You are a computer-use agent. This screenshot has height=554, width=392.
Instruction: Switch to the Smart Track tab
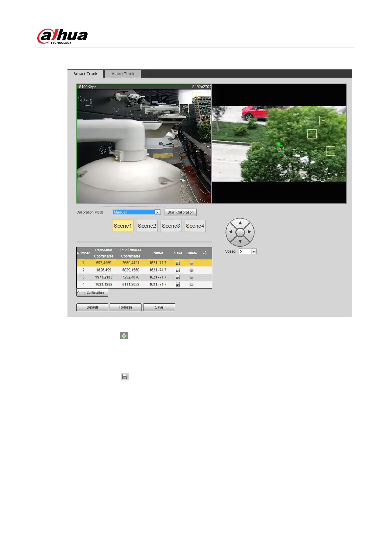[x=86, y=74]
